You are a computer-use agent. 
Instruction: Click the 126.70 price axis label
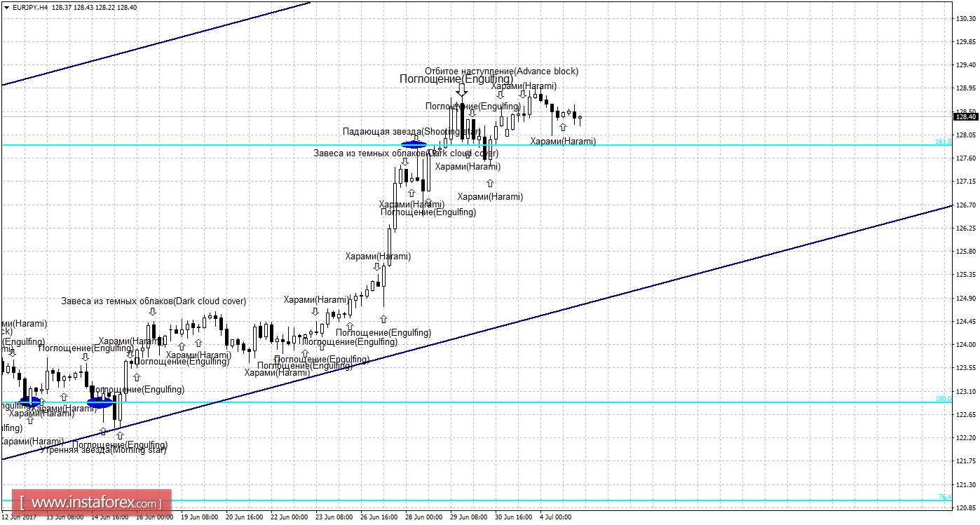[966, 205]
